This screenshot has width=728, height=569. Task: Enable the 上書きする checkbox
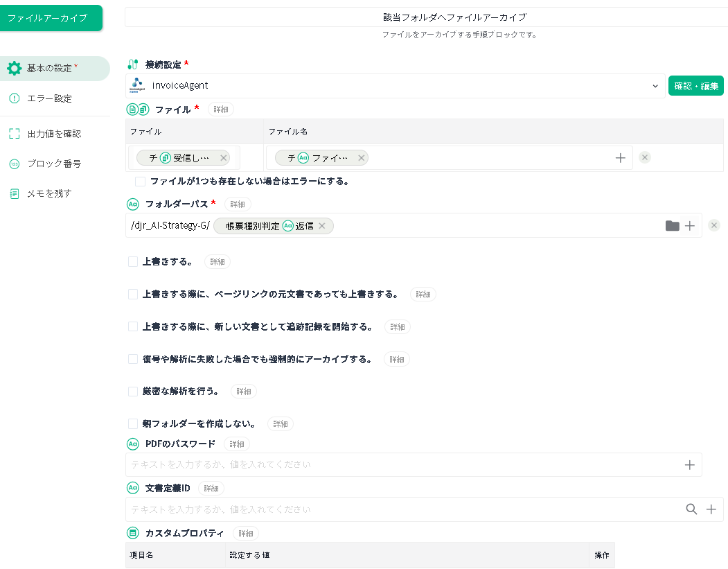133,262
